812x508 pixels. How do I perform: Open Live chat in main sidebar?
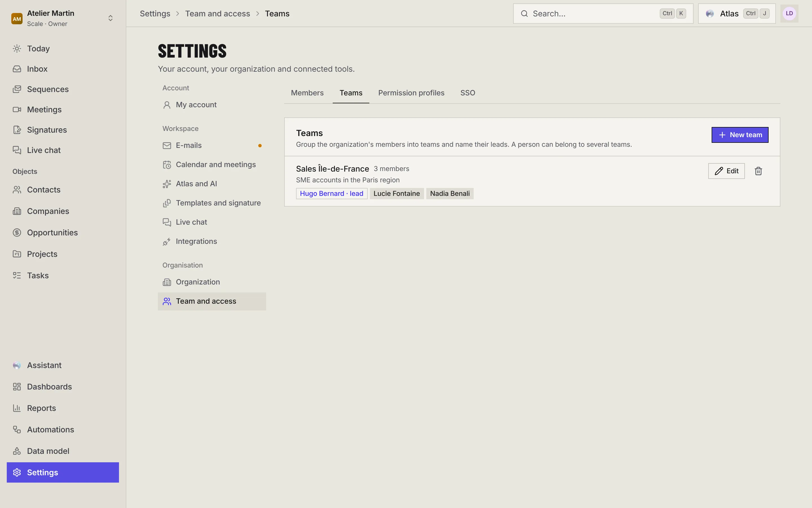tap(63, 150)
